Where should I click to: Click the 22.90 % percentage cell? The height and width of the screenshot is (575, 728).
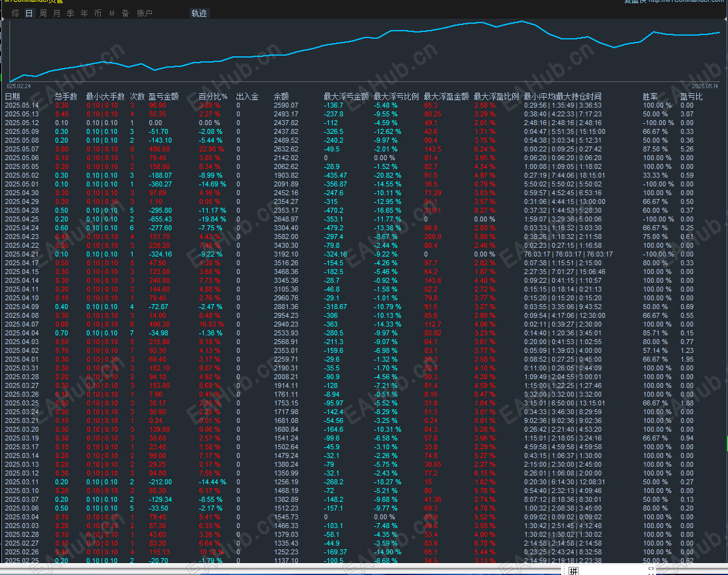(211, 149)
